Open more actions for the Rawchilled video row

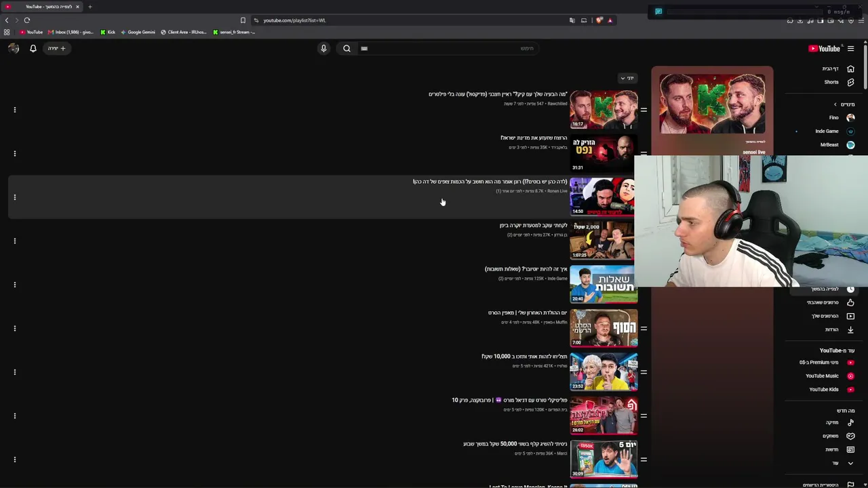point(14,110)
